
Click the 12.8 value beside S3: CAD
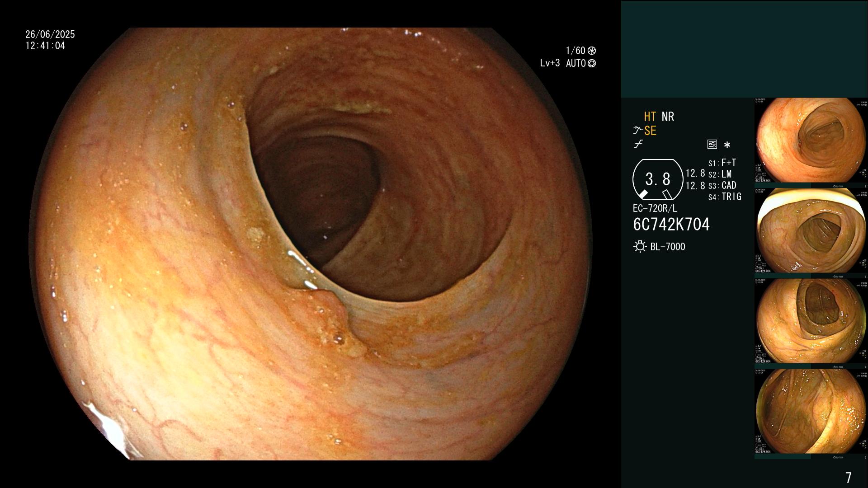pyautogui.click(x=695, y=185)
